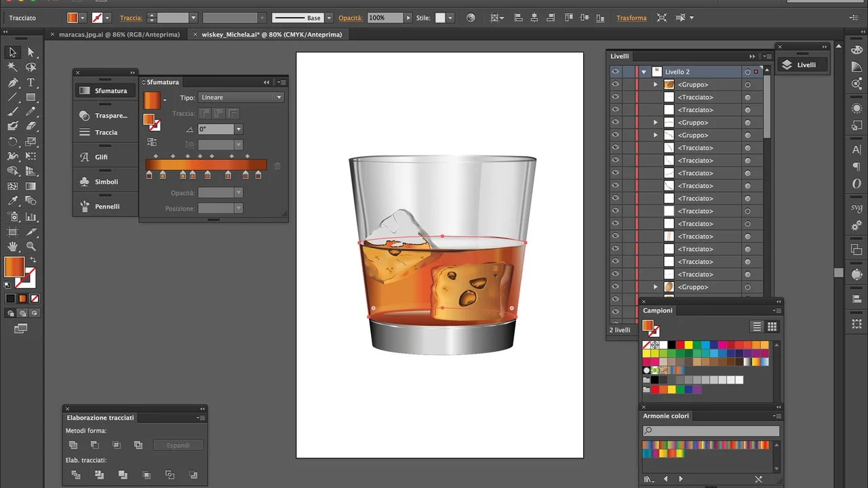Select the Rectangle shape tool
Image resolution: width=868 pixels, height=488 pixels.
(x=31, y=97)
